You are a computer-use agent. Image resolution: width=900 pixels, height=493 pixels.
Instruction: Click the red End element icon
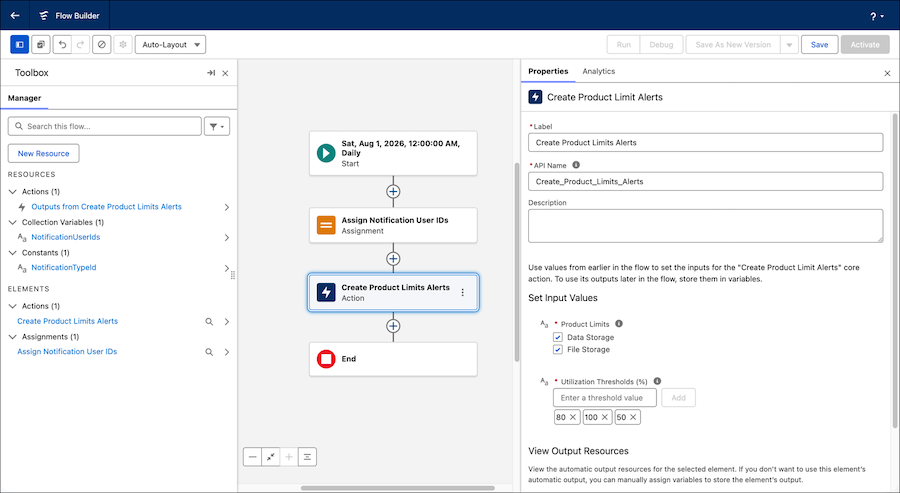[x=326, y=359]
